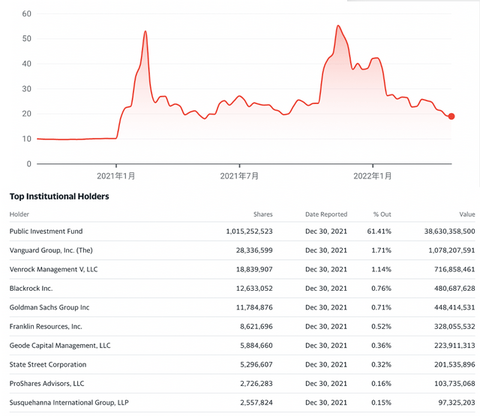Click the Value column header

click(467, 214)
